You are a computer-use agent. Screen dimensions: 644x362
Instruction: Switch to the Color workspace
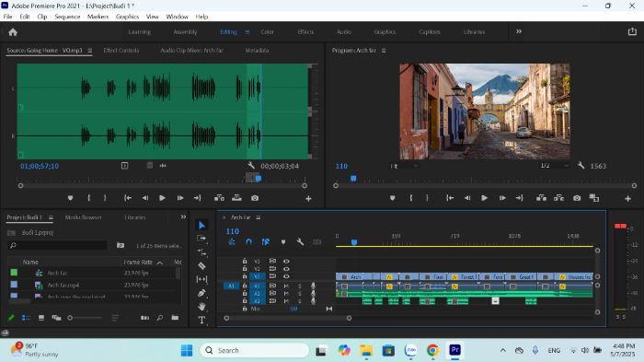coord(268,32)
